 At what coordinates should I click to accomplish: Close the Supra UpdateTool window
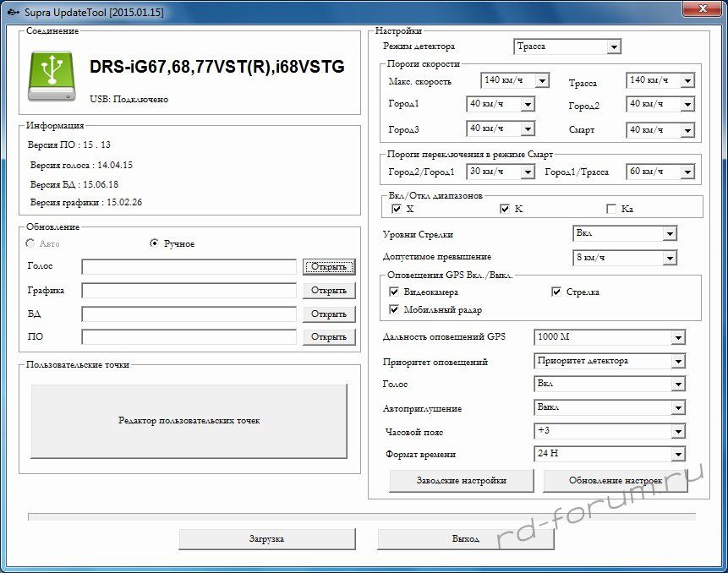pos(703,8)
